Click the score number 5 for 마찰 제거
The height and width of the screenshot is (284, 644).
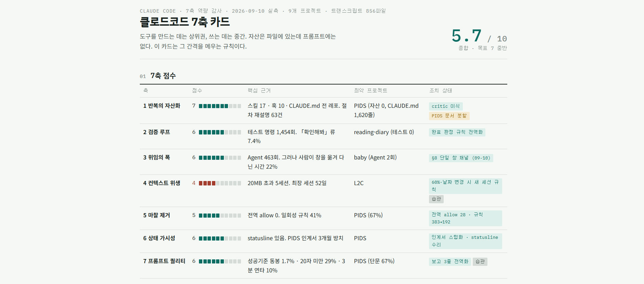[x=194, y=216]
